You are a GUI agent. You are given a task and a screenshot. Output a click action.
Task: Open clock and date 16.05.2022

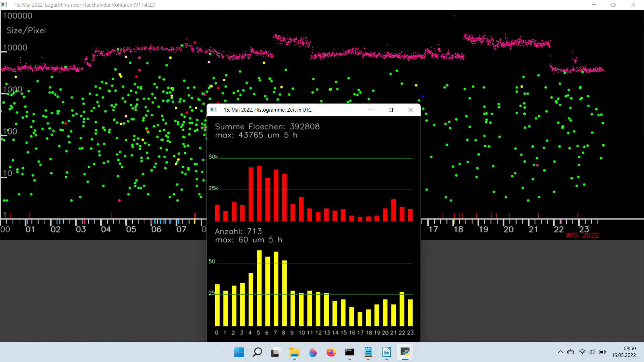pos(624,352)
